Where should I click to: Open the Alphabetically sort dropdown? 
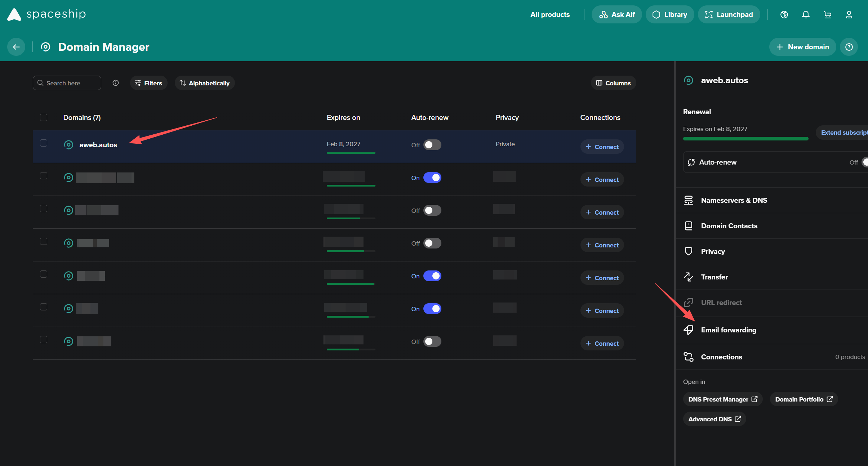205,83
